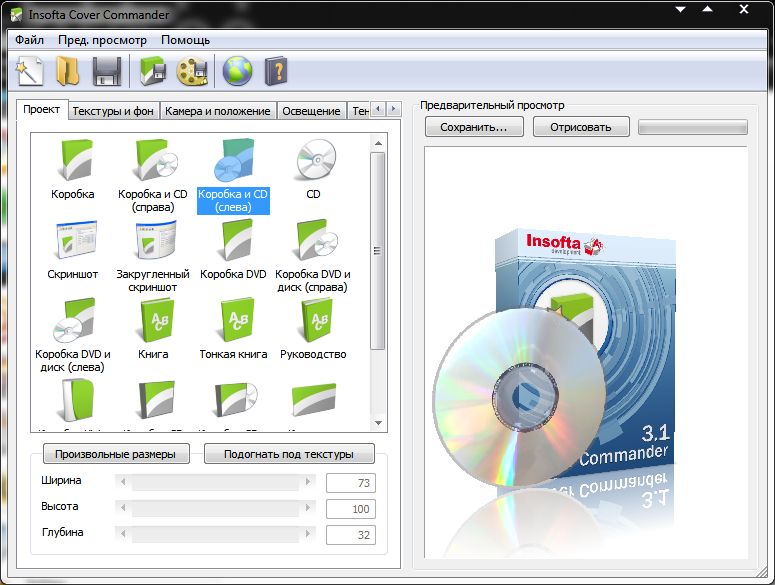Click the save image box-and-floppy icon
This screenshot has width=775, height=585.
pos(153,71)
